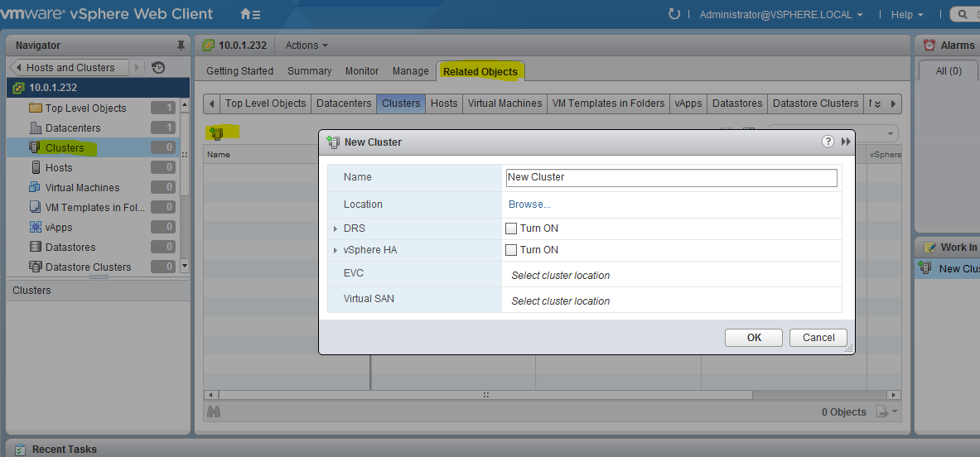Select the All (0) alarms tab
Image resolution: width=980 pixels, height=457 pixels.
(x=949, y=71)
